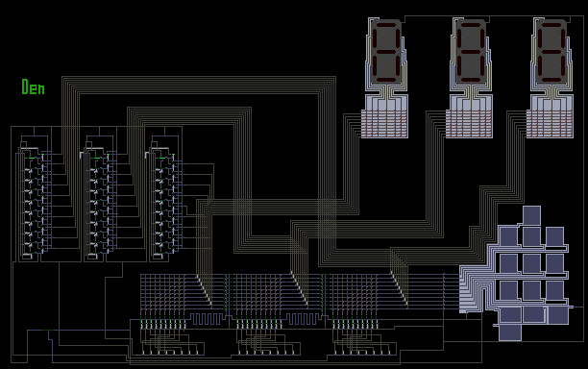
Task: Click the upper-left button of keypad's 3x3 grid
Action: coord(508,236)
